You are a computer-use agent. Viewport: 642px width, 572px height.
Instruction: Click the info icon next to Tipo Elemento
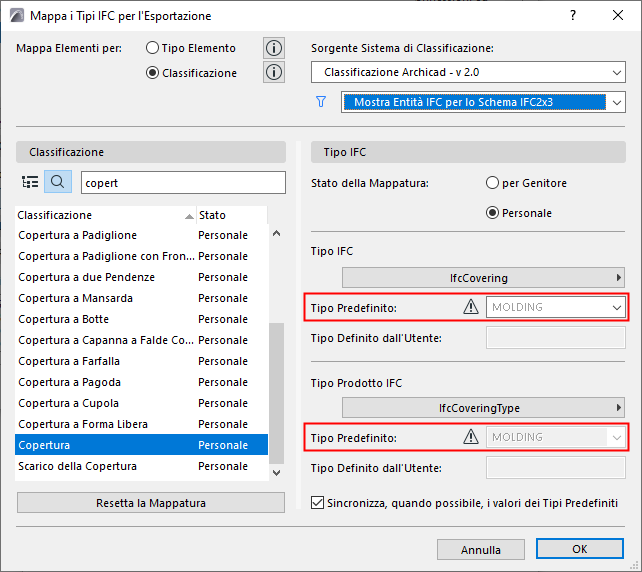click(x=274, y=48)
